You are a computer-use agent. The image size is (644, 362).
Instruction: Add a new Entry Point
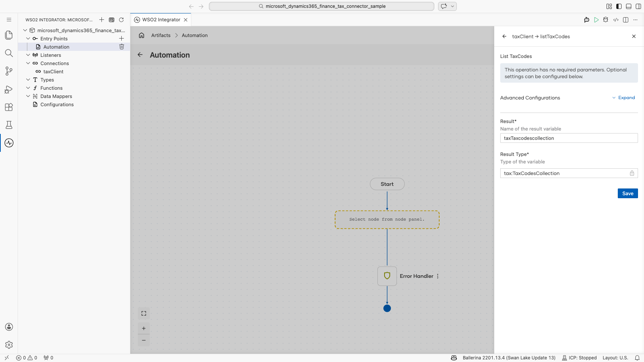(121, 39)
